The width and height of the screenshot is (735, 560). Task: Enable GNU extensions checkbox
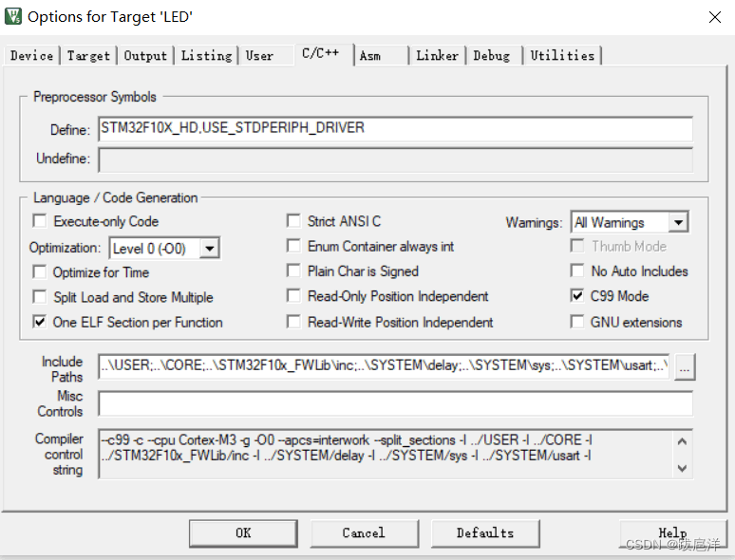[577, 322]
